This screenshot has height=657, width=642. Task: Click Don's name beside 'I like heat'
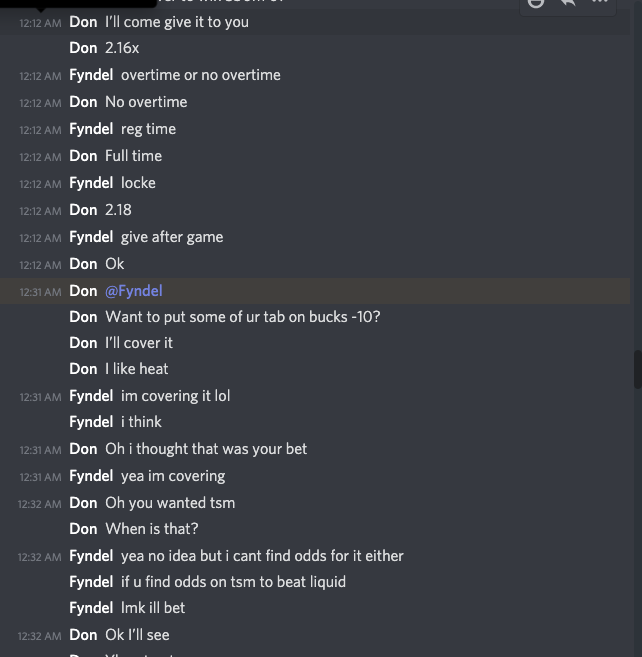83,369
